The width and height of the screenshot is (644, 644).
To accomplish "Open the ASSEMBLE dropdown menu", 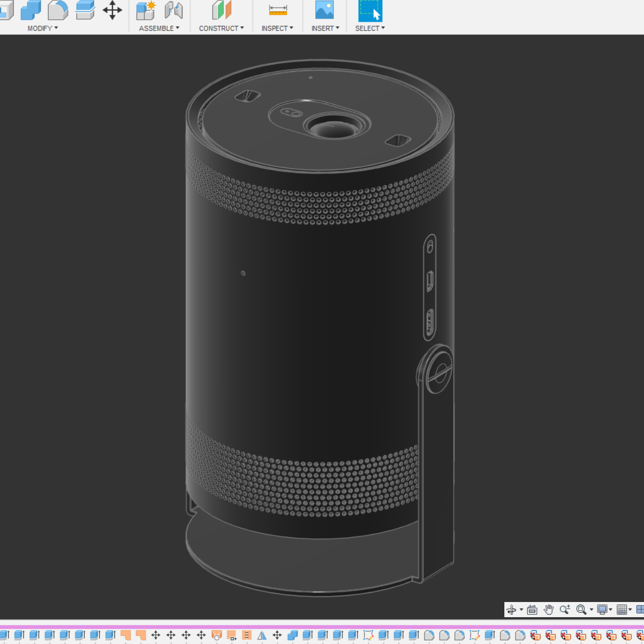I will click(x=159, y=28).
